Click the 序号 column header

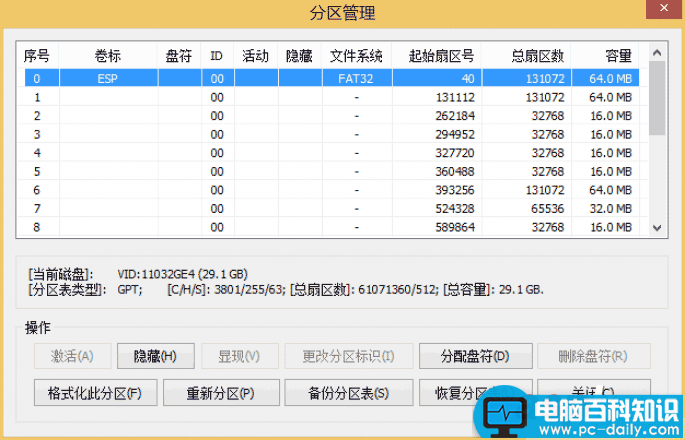pos(37,55)
